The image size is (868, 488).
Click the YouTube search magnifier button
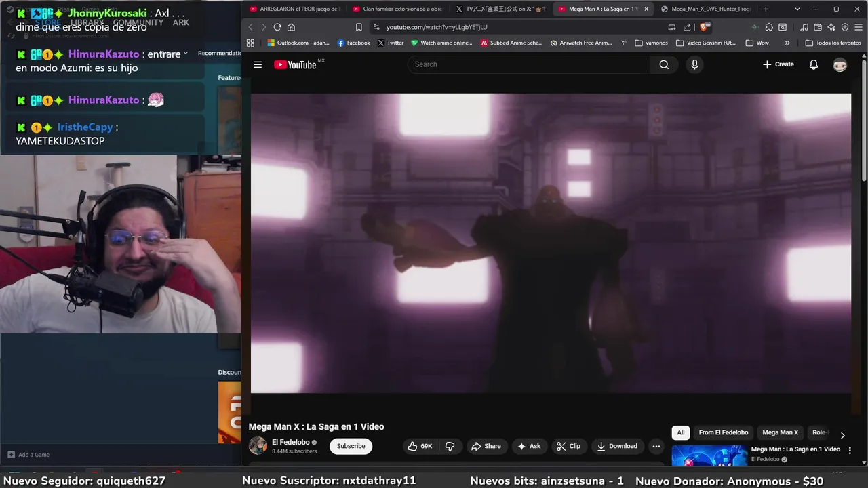pyautogui.click(x=664, y=64)
